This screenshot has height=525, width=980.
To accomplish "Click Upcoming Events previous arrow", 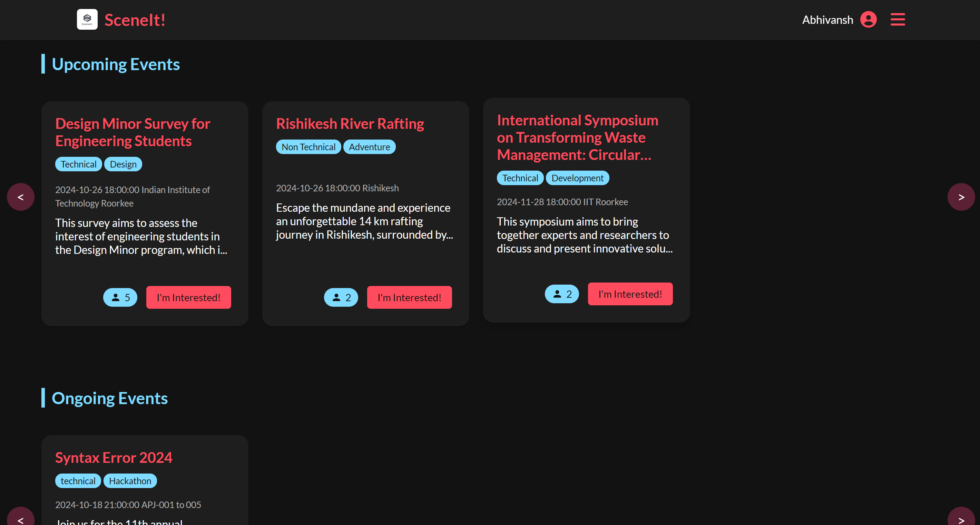I will pos(21,197).
